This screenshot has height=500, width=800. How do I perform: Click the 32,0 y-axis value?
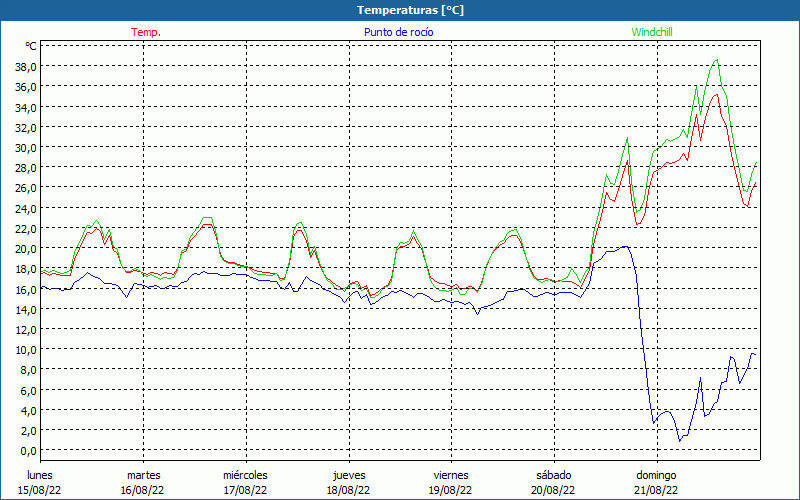click(x=27, y=127)
